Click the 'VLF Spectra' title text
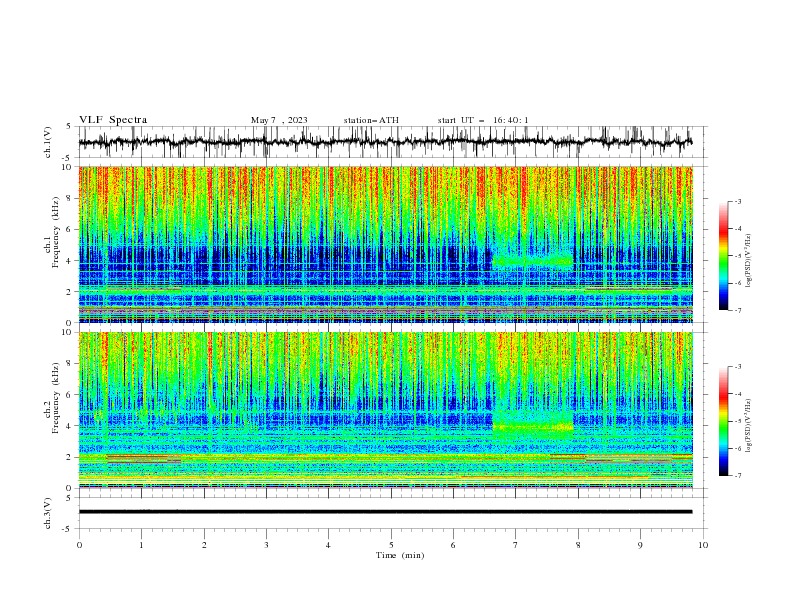The image size is (792, 612). pos(113,120)
